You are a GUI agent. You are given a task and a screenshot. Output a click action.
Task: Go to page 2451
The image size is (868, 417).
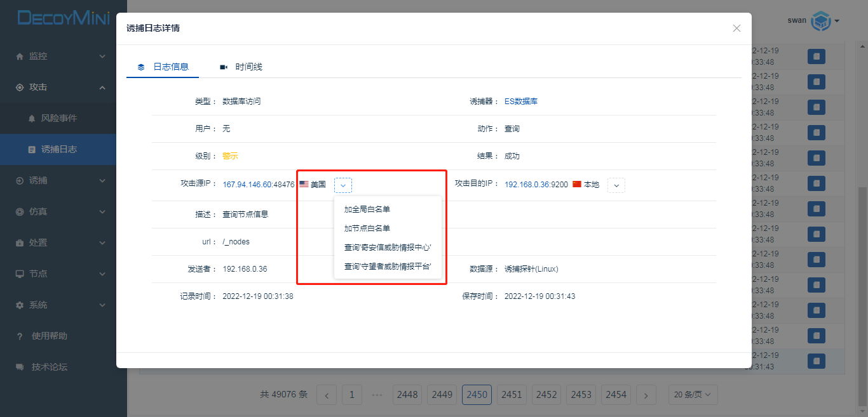click(512, 395)
